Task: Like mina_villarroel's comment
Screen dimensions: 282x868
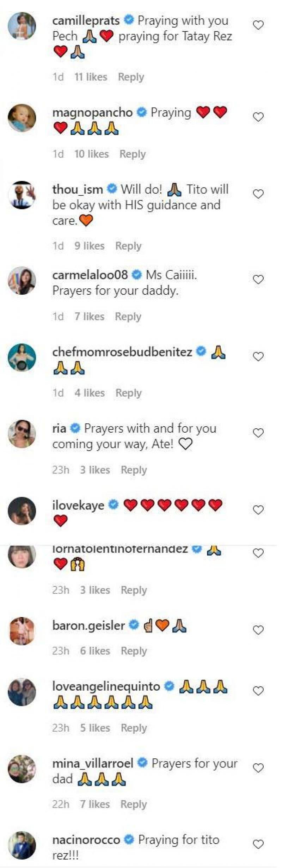Action: pos(258,768)
